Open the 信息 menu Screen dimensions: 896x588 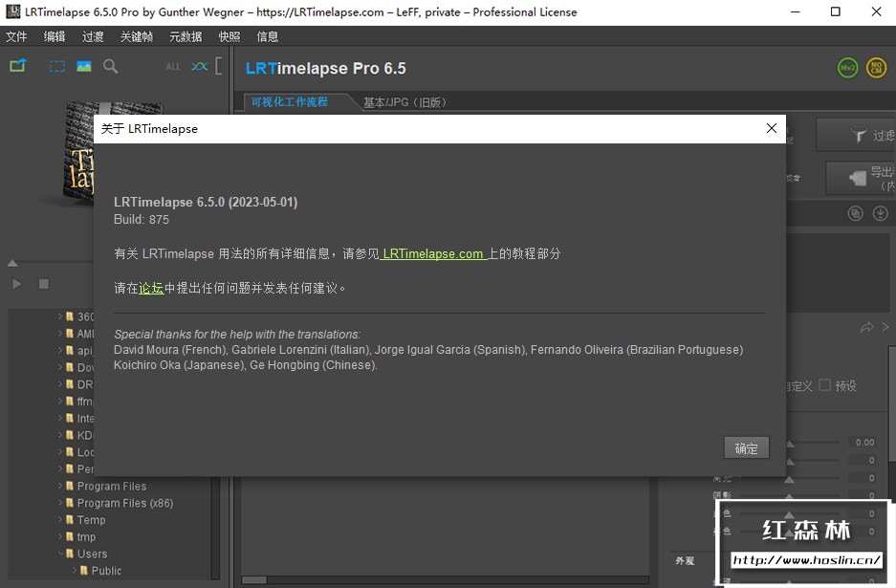pos(268,36)
